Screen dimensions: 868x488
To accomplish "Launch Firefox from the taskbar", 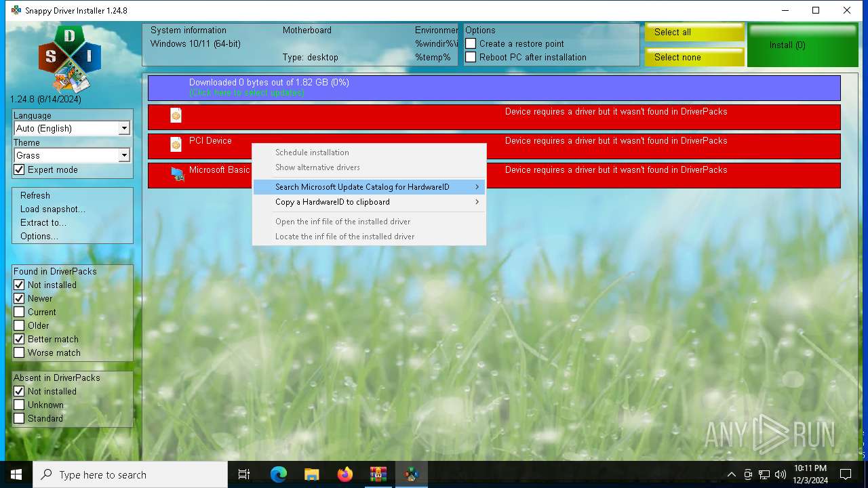I will 344,474.
